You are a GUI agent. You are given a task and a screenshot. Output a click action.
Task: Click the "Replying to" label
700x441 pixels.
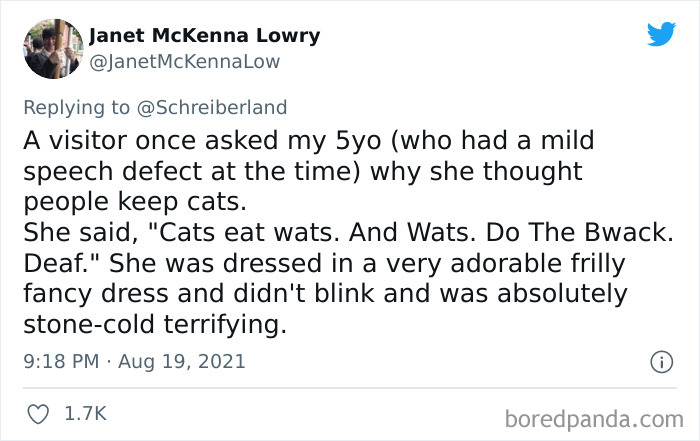[76, 106]
